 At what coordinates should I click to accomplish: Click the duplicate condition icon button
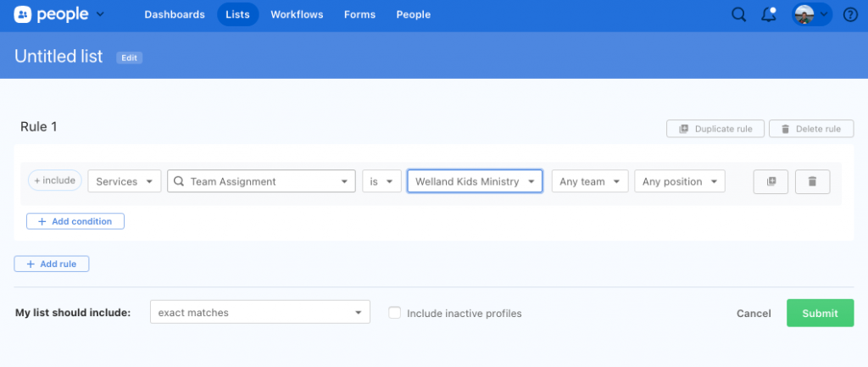coord(771,181)
